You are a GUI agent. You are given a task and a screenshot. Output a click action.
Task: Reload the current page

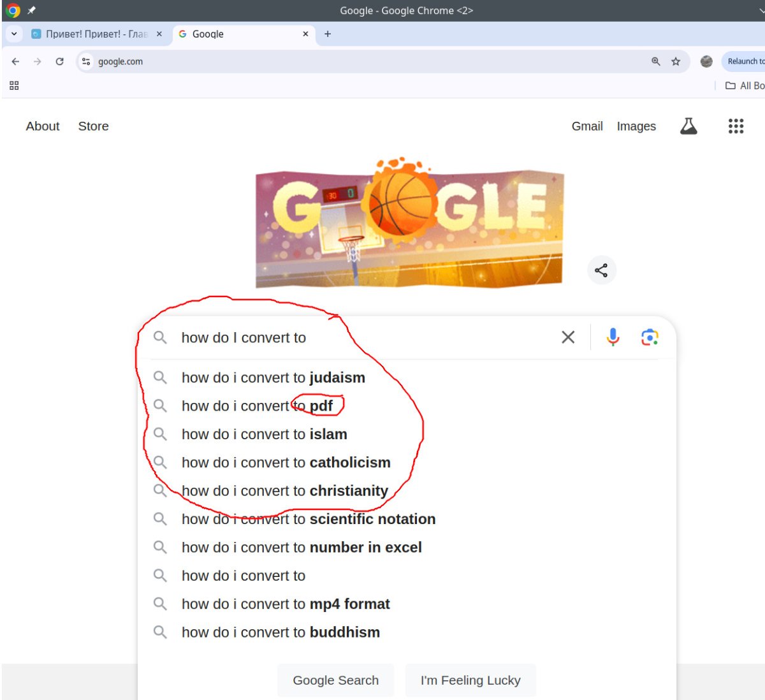point(59,61)
